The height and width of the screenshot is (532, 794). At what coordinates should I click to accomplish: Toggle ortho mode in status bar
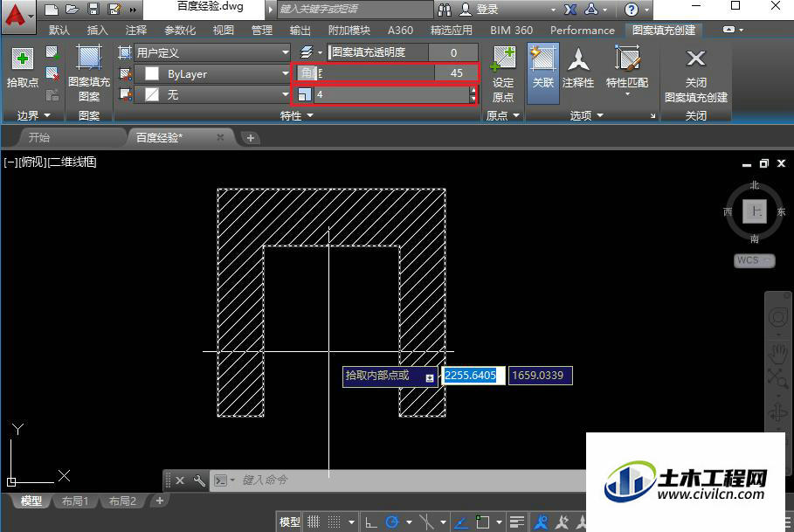click(370, 522)
